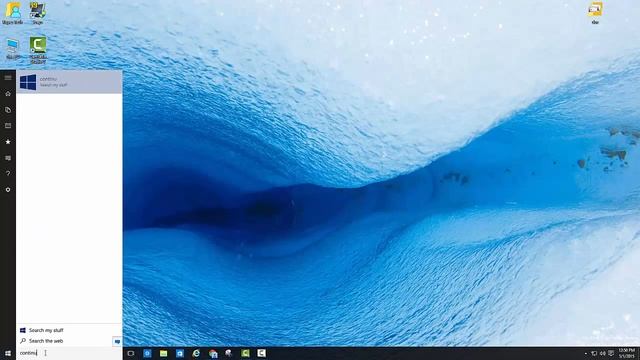Open the Feedback icon in the Cortana sidebar

8,158
